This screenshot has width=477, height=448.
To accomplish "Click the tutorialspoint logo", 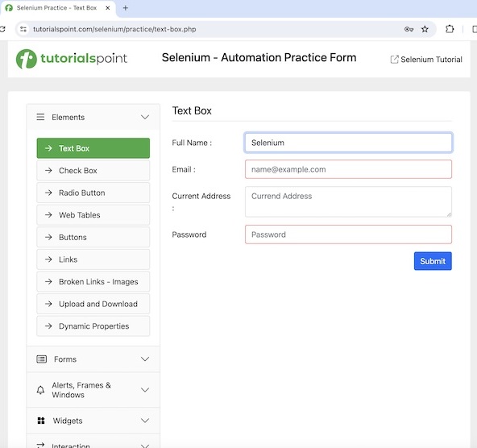I will (72, 59).
